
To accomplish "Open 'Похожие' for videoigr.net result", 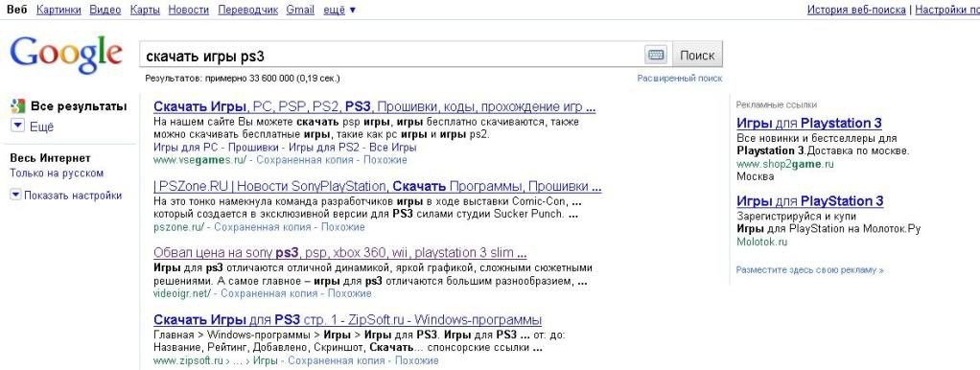I will [x=351, y=293].
